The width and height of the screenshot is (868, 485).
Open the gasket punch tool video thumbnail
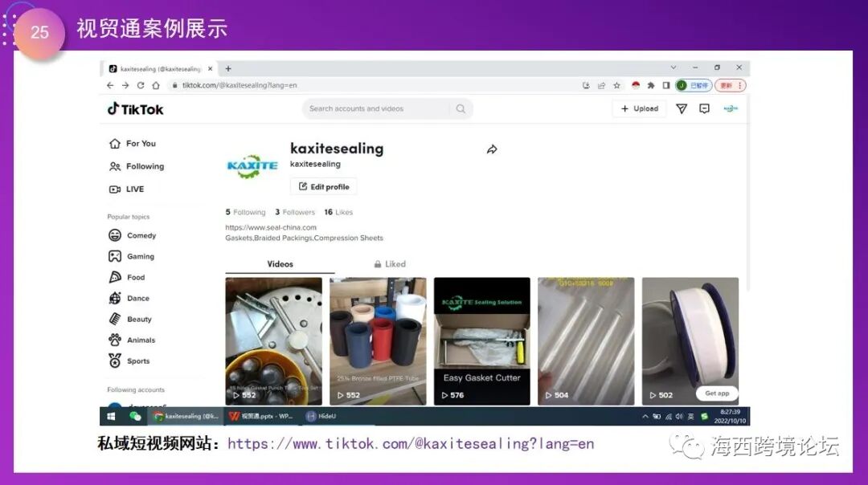click(273, 341)
